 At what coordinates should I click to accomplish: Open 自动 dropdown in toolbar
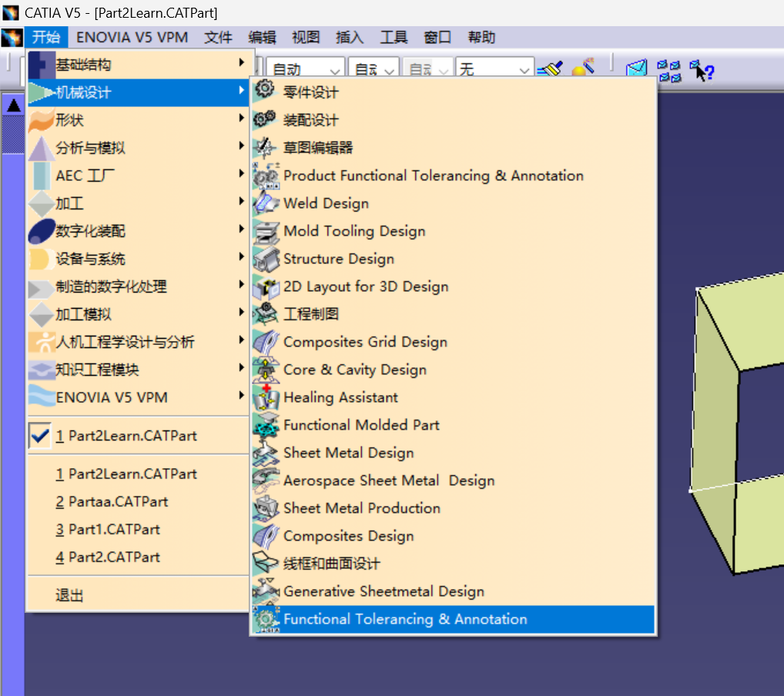point(305,69)
